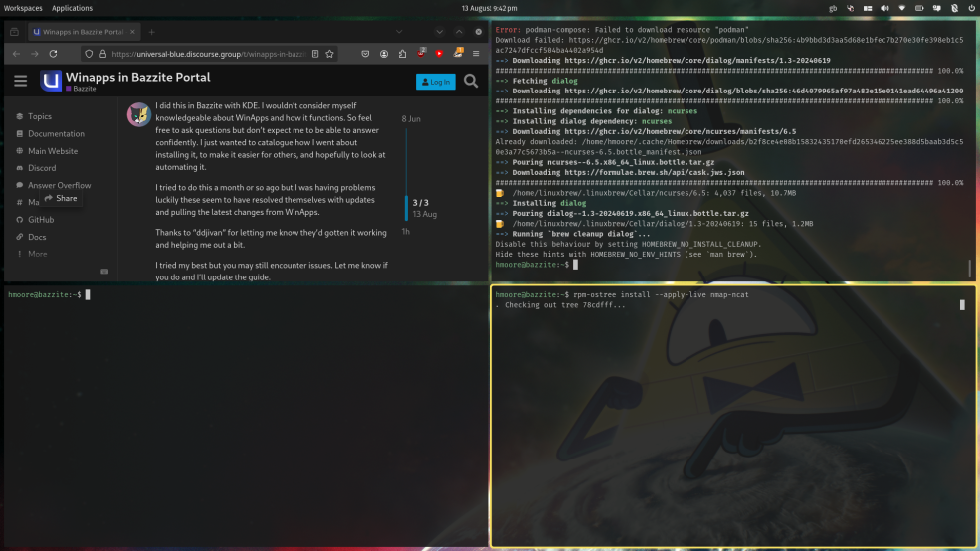This screenshot has height=551, width=980.
Task: Click the Bazzite category label
Action: tap(82, 89)
